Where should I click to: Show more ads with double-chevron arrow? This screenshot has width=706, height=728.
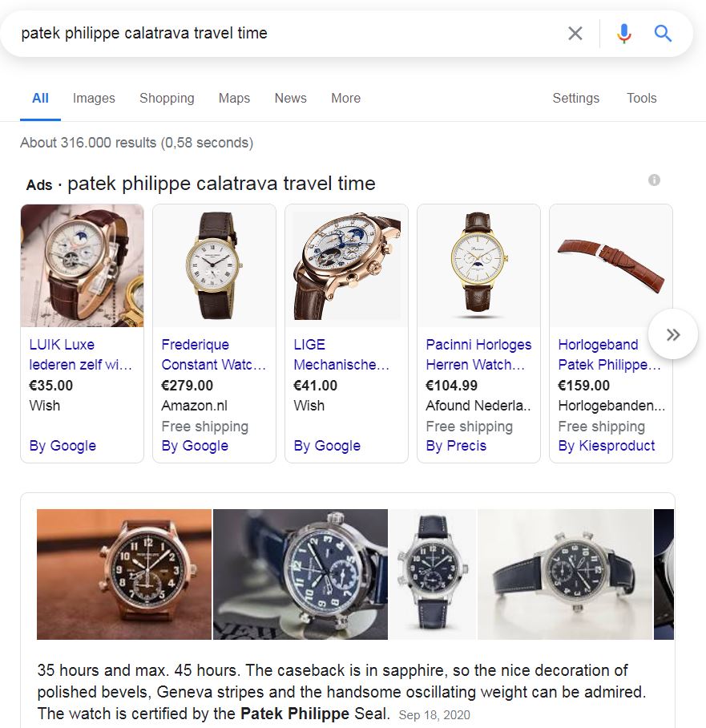tap(673, 334)
